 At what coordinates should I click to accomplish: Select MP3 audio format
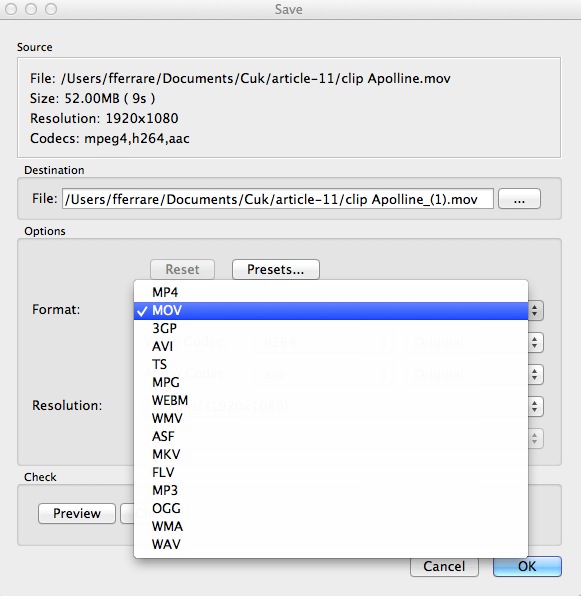331,490
